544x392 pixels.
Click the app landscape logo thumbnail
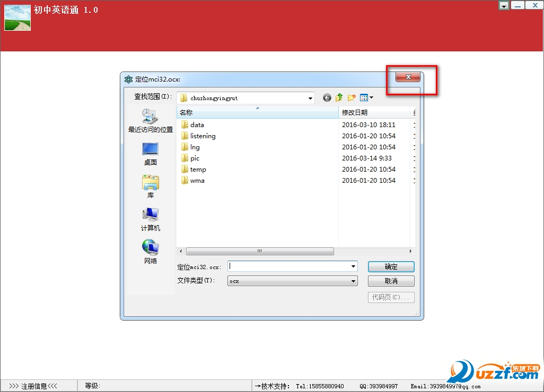click(17, 17)
